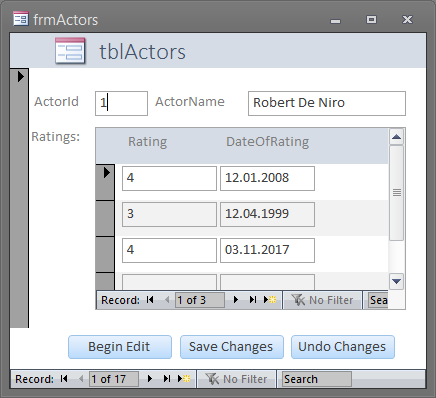Screen dimensions: 436x398
Task: Click the tblActors header title
Action: 142,52
